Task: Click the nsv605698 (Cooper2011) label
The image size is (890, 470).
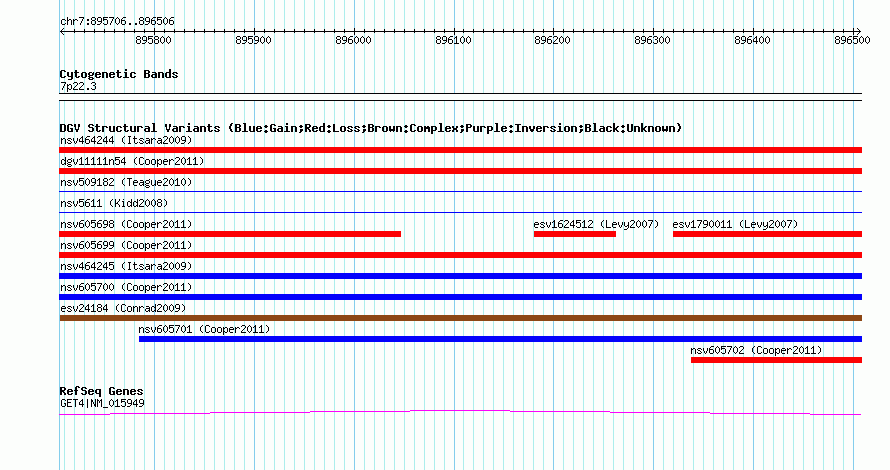Action: click(126, 224)
